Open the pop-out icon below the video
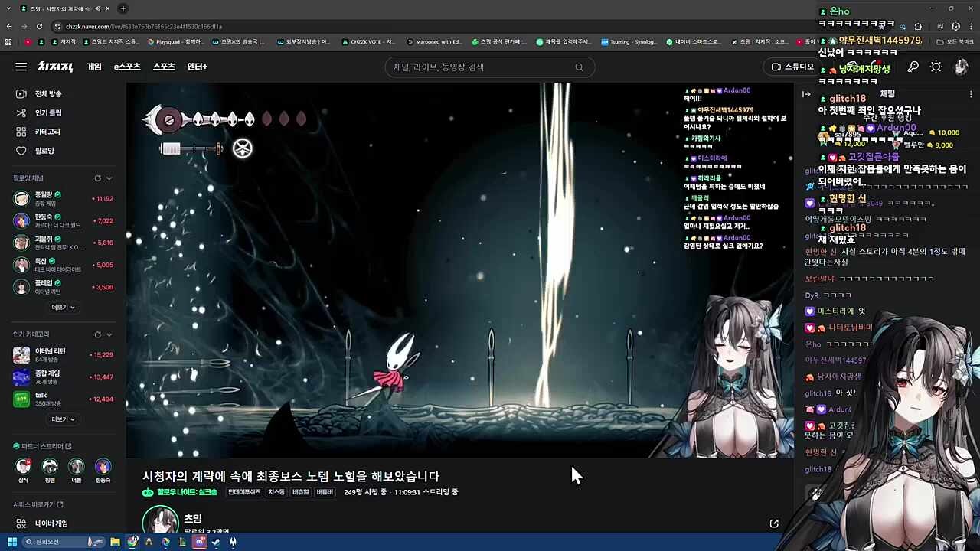The width and height of the screenshot is (980, 551). tap(774, 524)
